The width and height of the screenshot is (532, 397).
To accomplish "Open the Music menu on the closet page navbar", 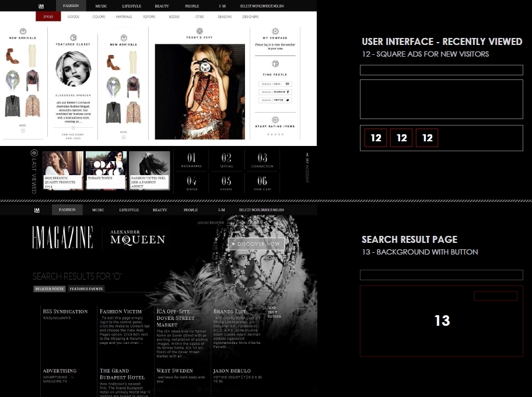I will 101,6.
